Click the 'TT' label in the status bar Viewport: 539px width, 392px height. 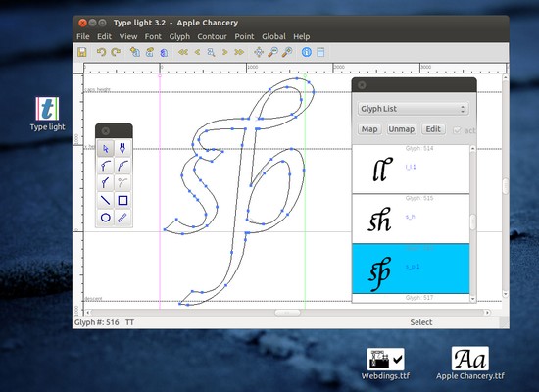point(129,322)
